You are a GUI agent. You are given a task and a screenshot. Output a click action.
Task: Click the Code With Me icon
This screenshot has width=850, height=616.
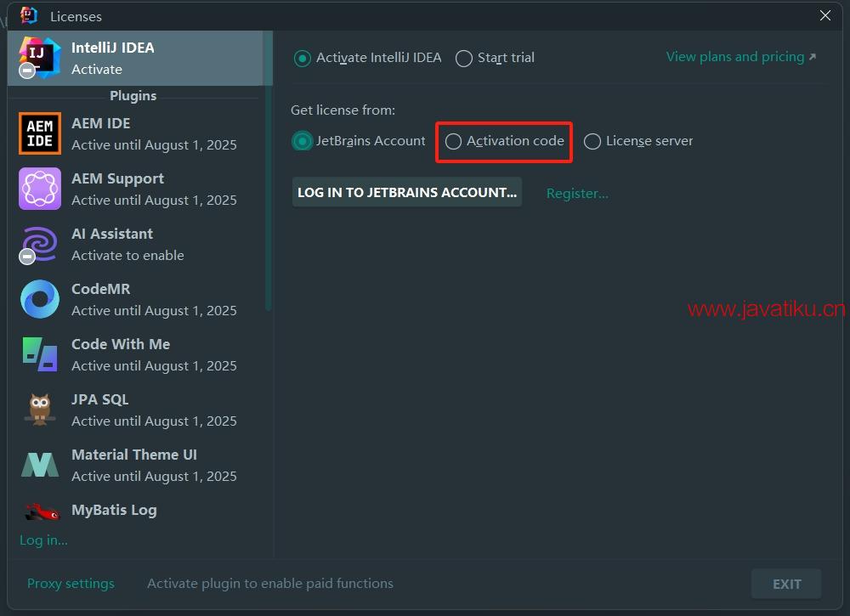click(x=40, y=354)
